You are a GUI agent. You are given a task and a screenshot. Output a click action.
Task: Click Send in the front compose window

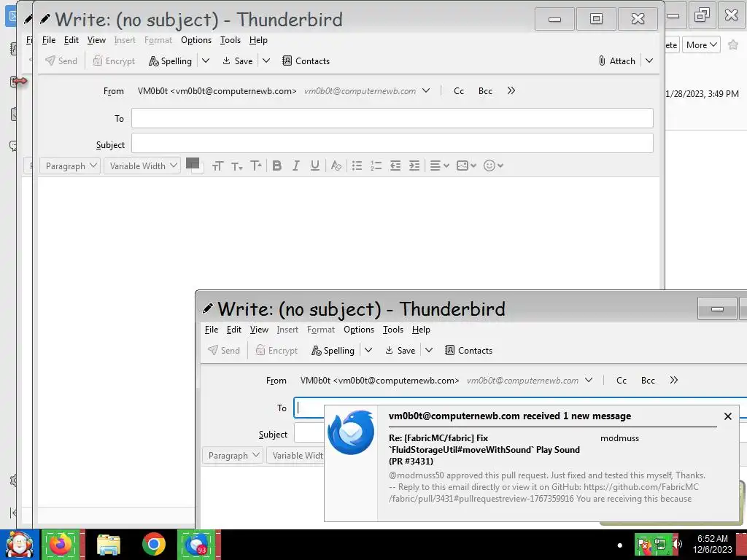(x=224, y=351)
